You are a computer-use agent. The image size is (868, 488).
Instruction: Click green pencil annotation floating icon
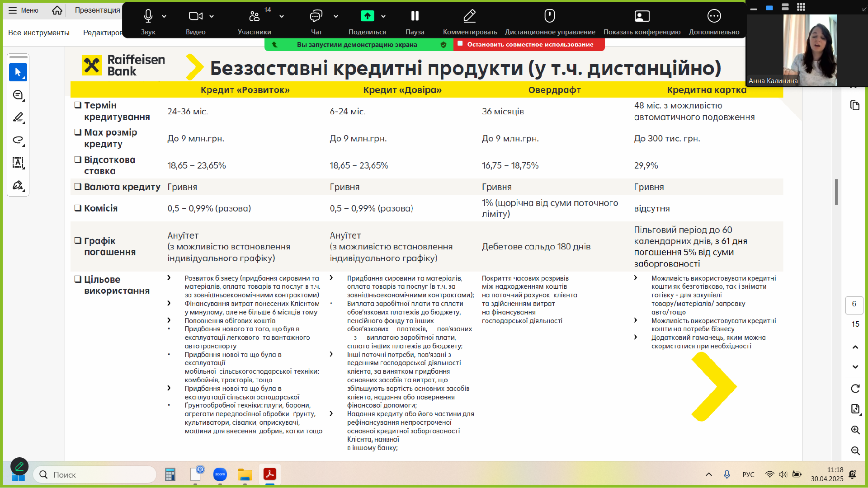(x=19, y=466)
